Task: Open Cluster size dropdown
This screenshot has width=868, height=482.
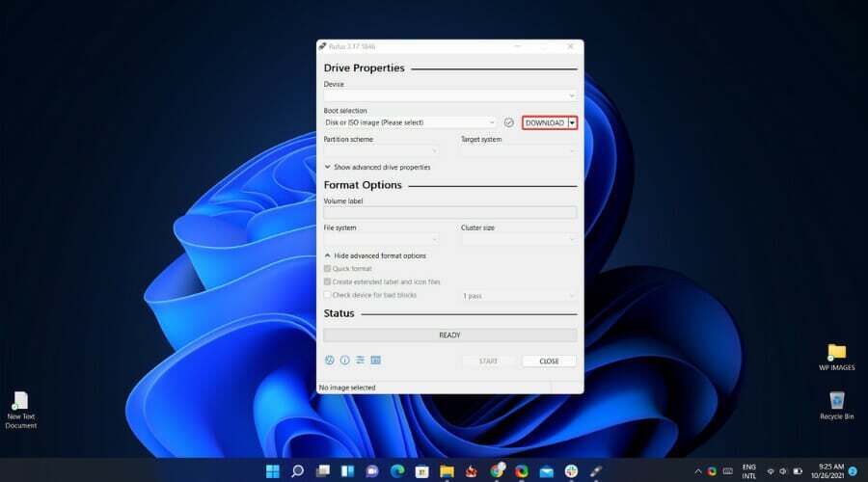Action: (x=519, y=239)
